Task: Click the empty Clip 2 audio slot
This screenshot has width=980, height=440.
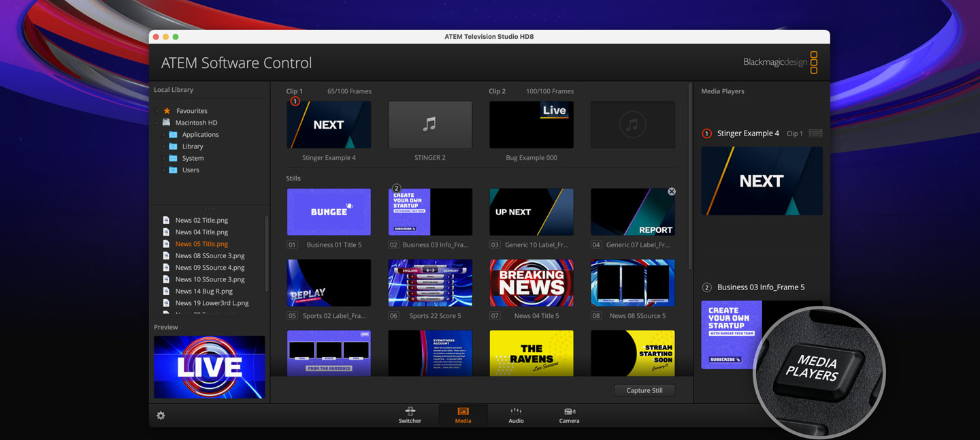Action: (x=632, y=125)
